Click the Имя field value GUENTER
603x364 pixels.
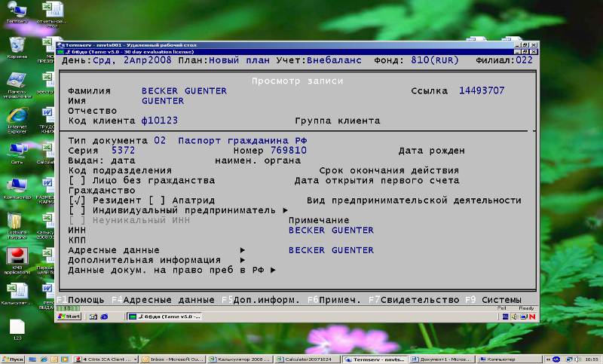[163, 101]
